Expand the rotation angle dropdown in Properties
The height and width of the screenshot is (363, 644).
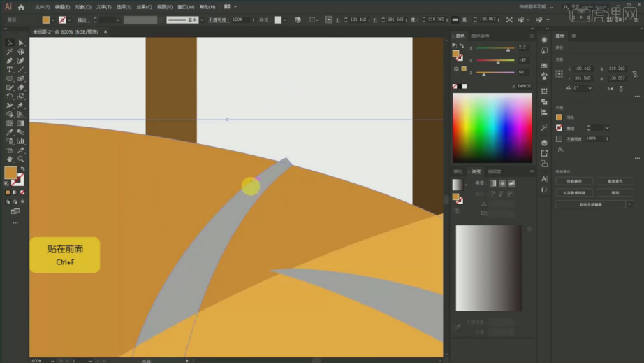point(590,88)
